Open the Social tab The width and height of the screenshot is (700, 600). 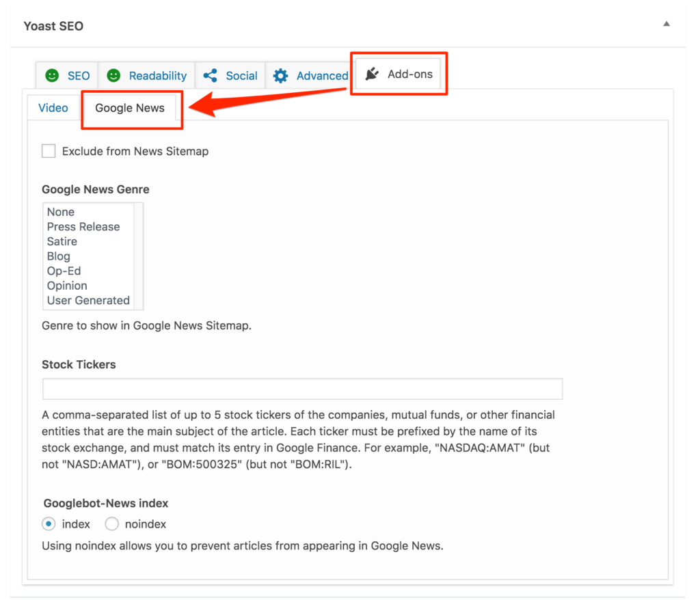click(x=230, y=75)
